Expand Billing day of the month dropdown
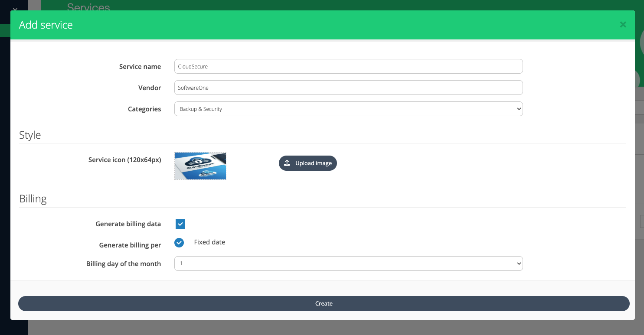This screenshot has height=335, width=644. (x=348, y=263)
